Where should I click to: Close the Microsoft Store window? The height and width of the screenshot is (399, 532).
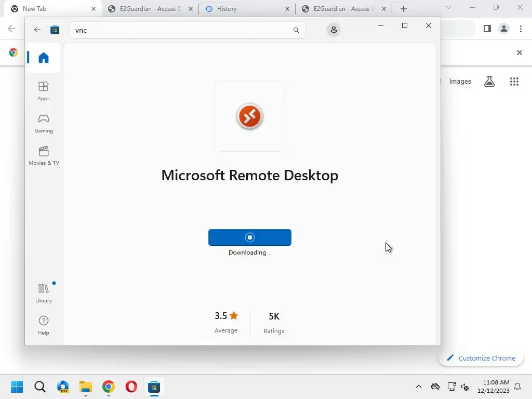(429, 25)
